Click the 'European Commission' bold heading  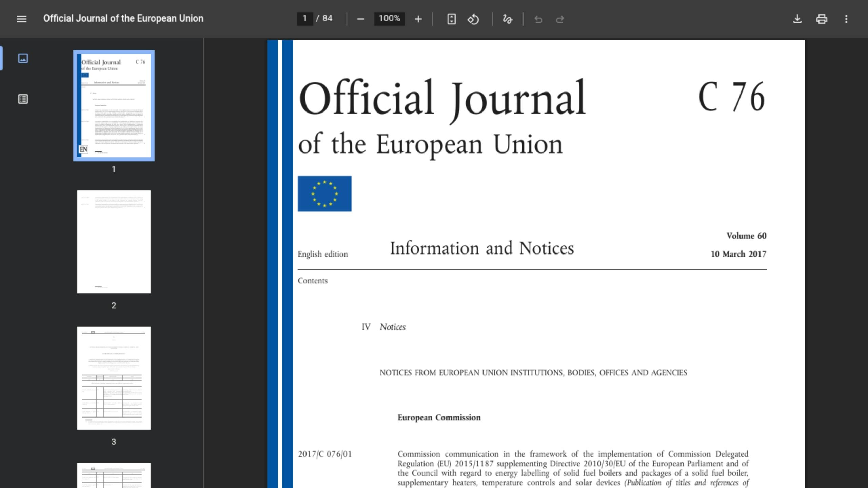click(x=439, y=418)
